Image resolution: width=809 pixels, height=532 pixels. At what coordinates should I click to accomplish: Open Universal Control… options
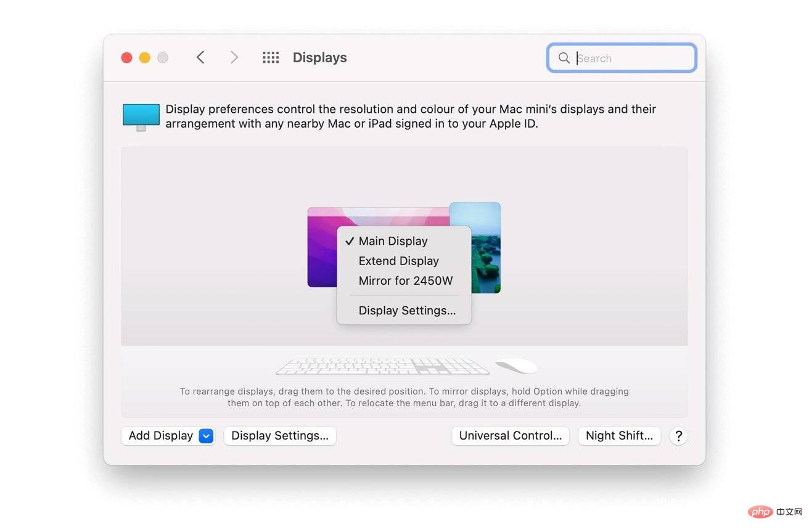[x=511, y=436]
